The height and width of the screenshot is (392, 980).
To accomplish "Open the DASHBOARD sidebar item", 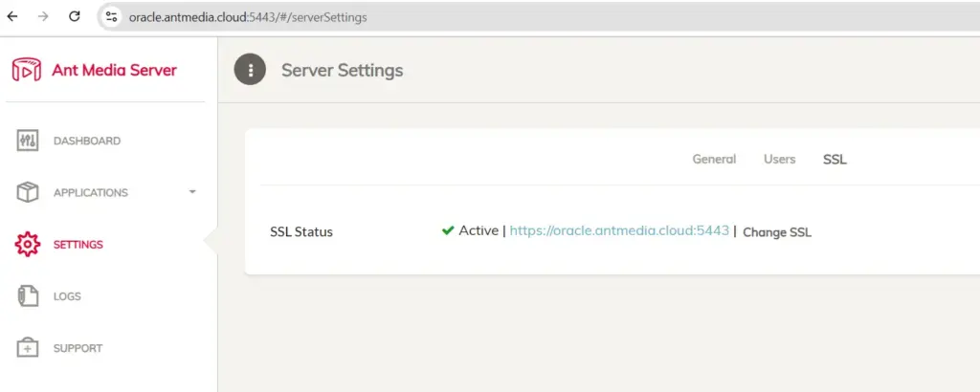I will click(87, 142).
